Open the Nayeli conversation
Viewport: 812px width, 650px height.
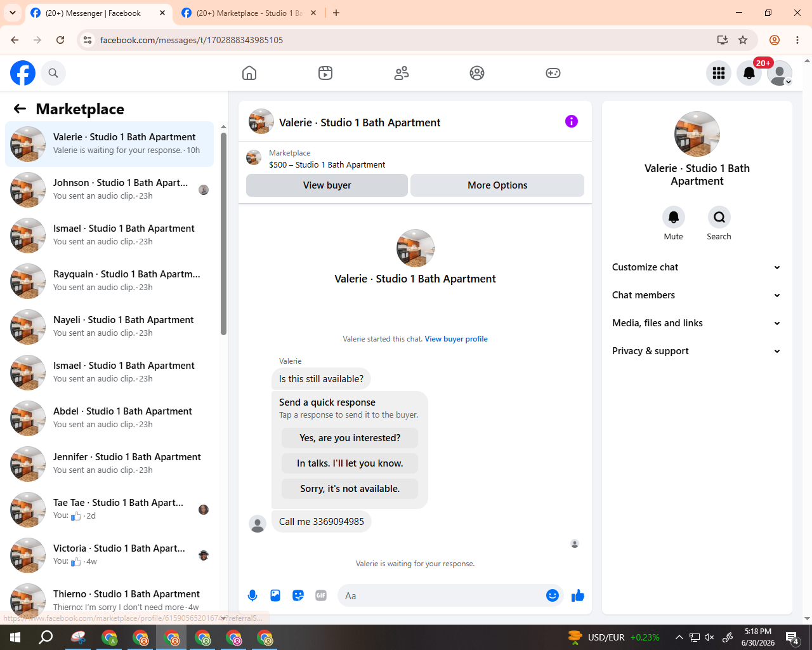109,327
